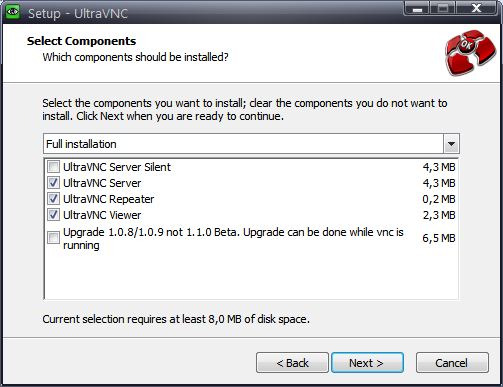Click the Setup - UltraVNC title text

(78, 13)
